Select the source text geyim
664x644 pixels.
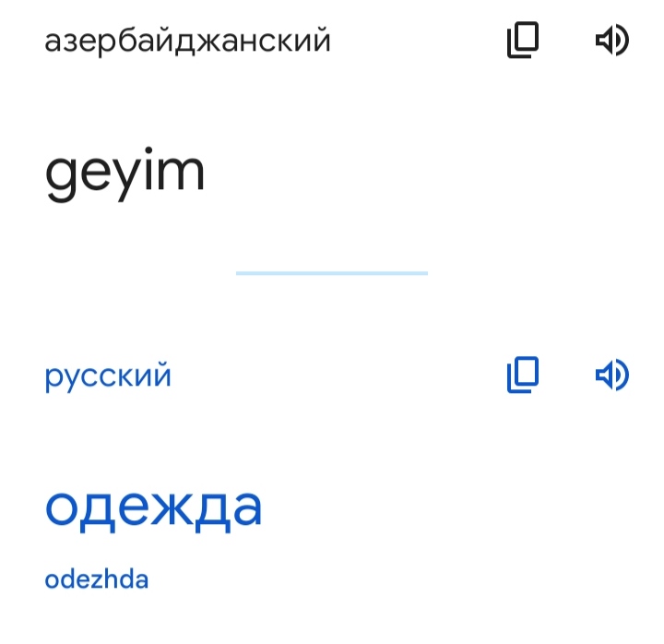(125, 174)
